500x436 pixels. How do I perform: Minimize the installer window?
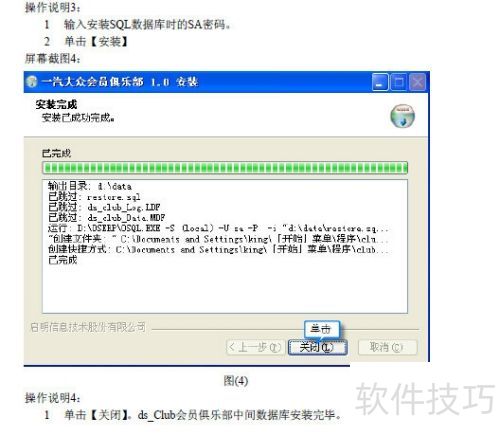click(380, 82)
